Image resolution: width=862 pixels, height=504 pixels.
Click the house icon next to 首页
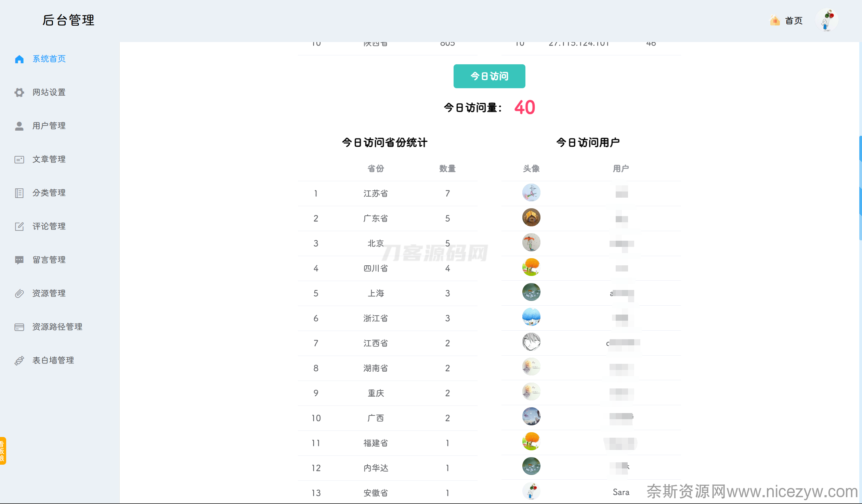point(775,21)
